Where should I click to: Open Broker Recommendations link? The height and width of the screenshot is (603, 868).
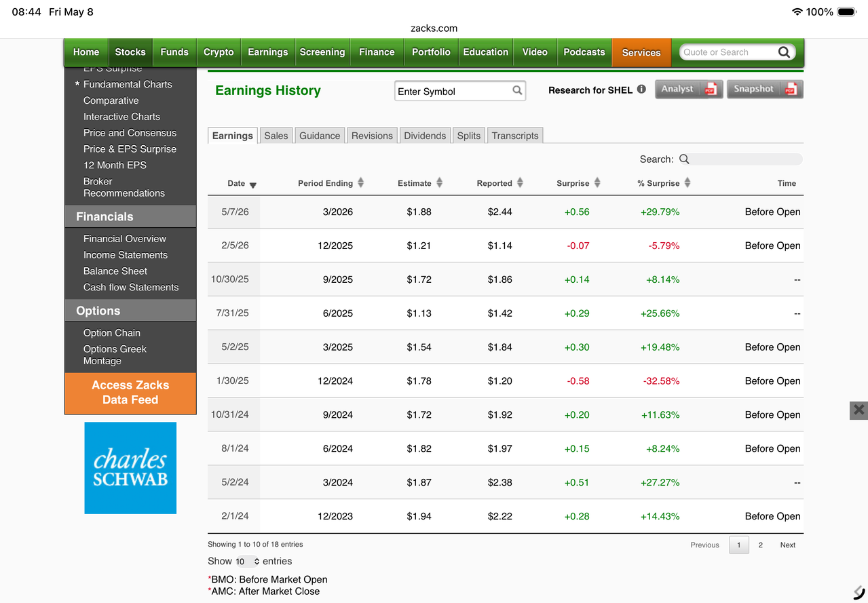pyautogui.click(x=124, y=187)
